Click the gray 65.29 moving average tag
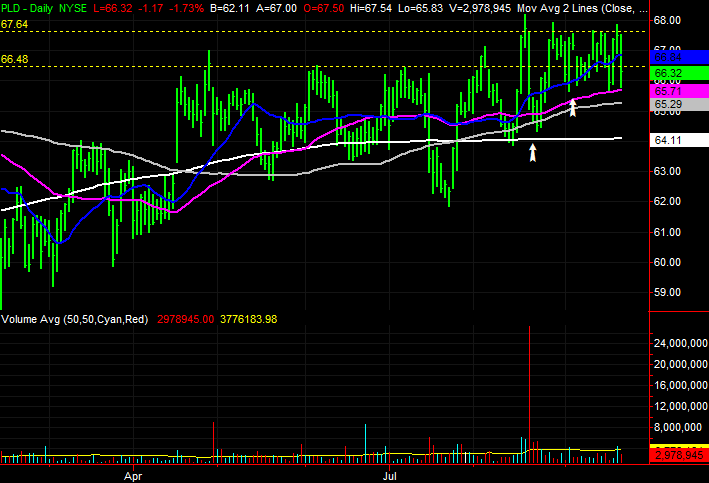The height and width of the screenshot is (483, 709). tap(679, 104)
